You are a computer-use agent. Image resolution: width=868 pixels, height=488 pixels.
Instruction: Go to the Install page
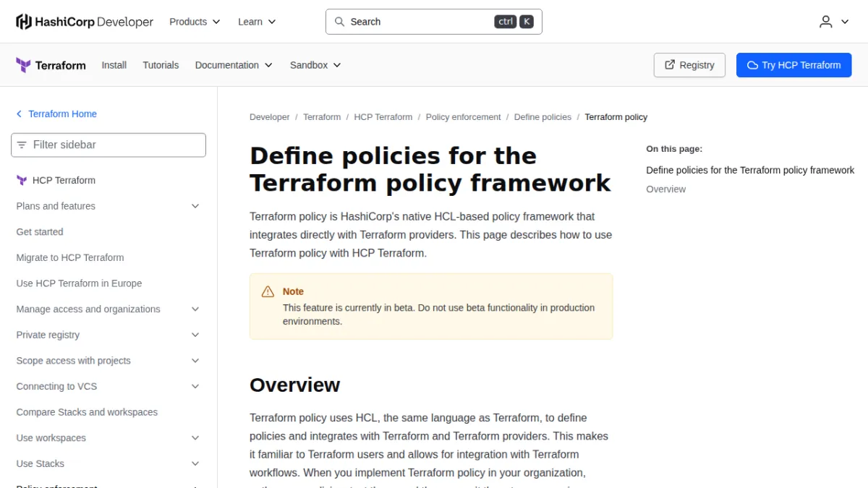click(114, 65)
